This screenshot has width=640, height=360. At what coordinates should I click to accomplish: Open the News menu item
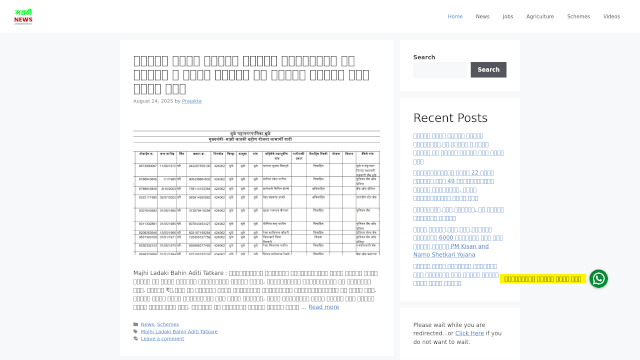(x=482, y=17)
